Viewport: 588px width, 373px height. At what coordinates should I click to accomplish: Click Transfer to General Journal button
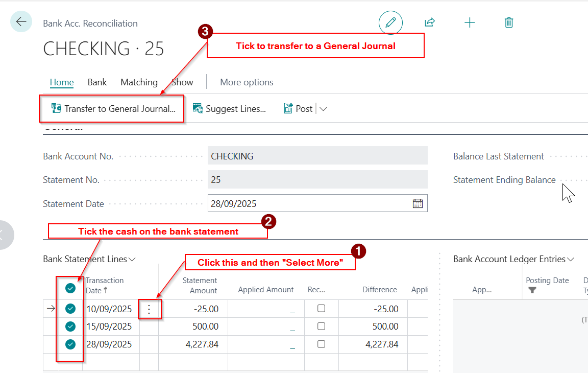(113, 109)
